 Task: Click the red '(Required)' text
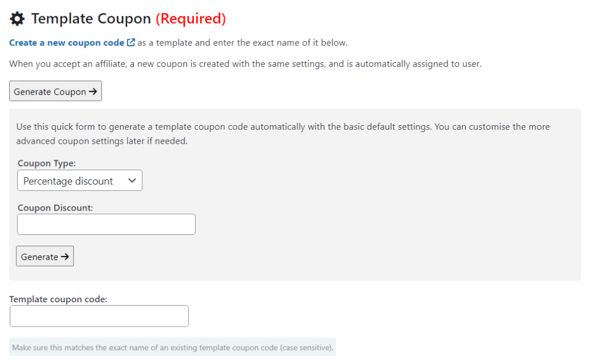190,18
